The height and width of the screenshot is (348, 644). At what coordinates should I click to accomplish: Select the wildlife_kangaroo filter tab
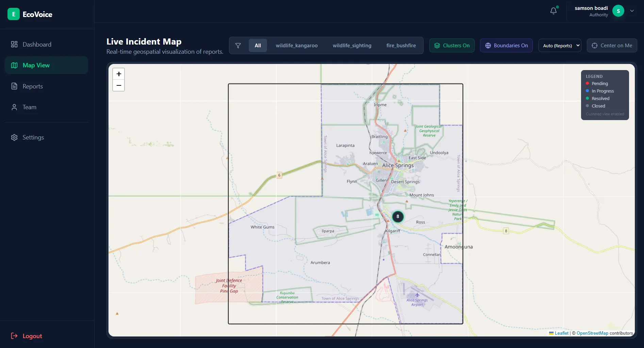coord(296,45)
